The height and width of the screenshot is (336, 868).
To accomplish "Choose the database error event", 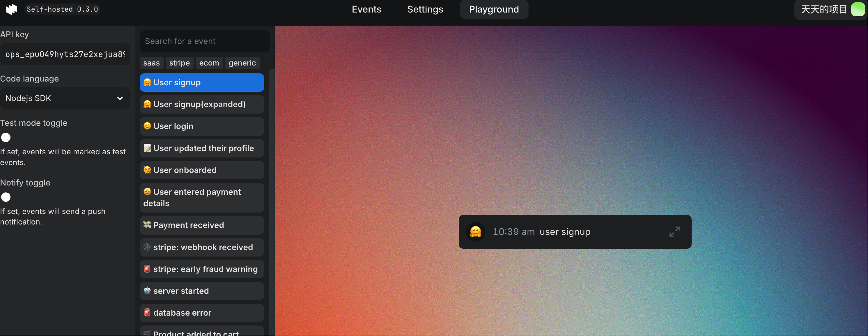I will click(202, 313).
